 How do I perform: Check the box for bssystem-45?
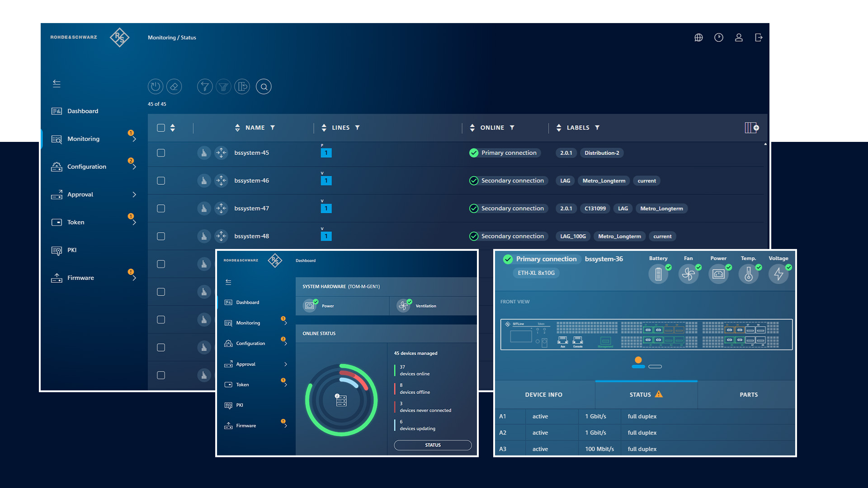click(x=161, y=153)
